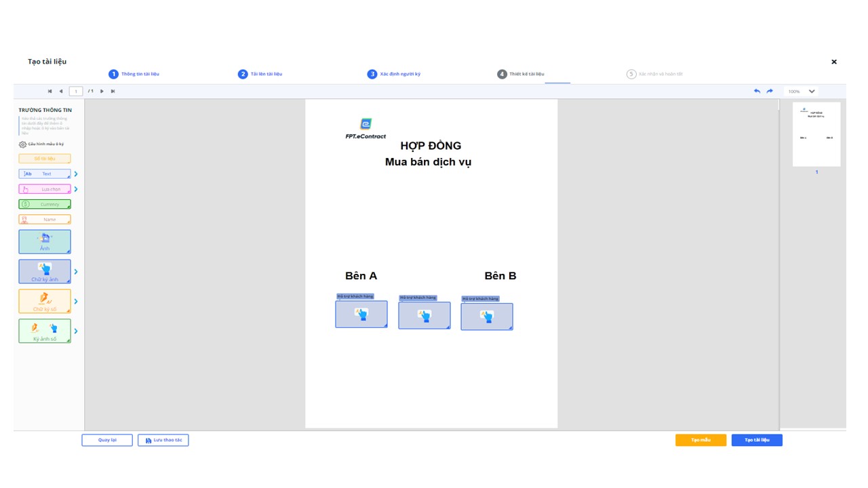Go to first page navigation arrow

coord(50,91)
